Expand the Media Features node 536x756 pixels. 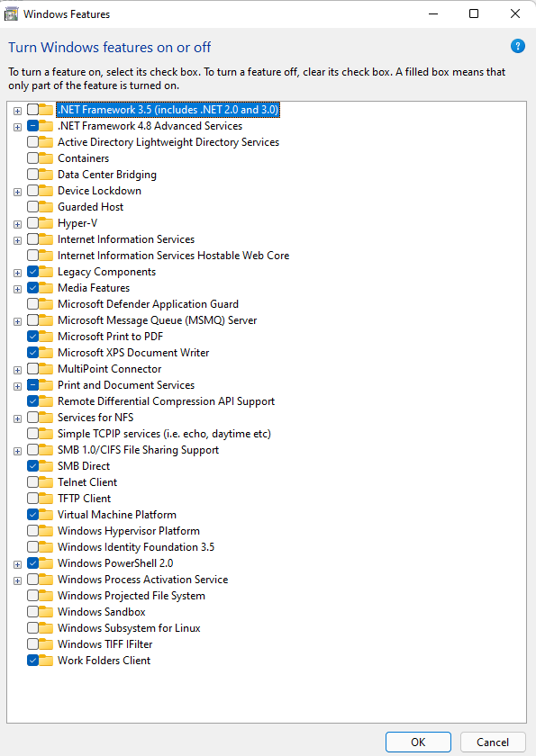pyautogui.click(x=17, y=289)
